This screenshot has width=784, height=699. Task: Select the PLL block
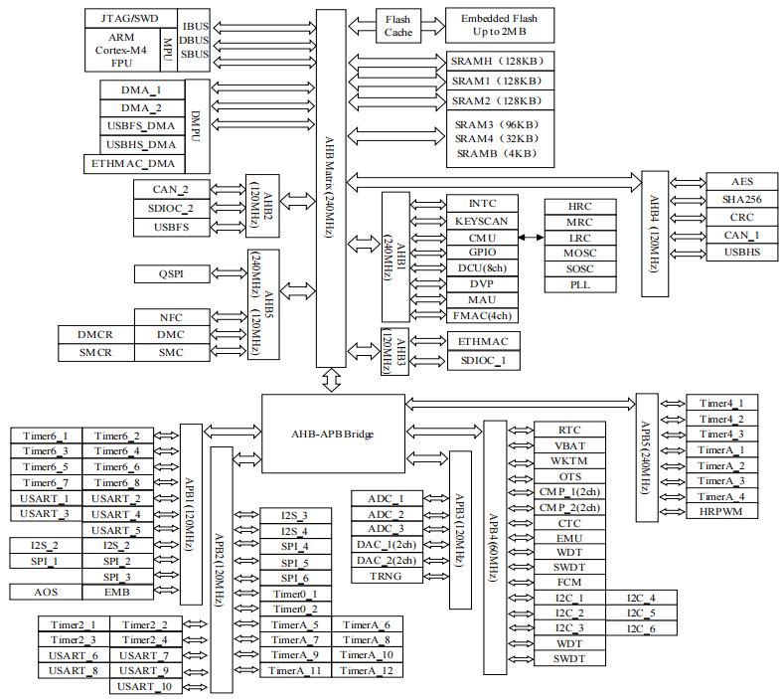pyautogui.click(x=580, y=284)
